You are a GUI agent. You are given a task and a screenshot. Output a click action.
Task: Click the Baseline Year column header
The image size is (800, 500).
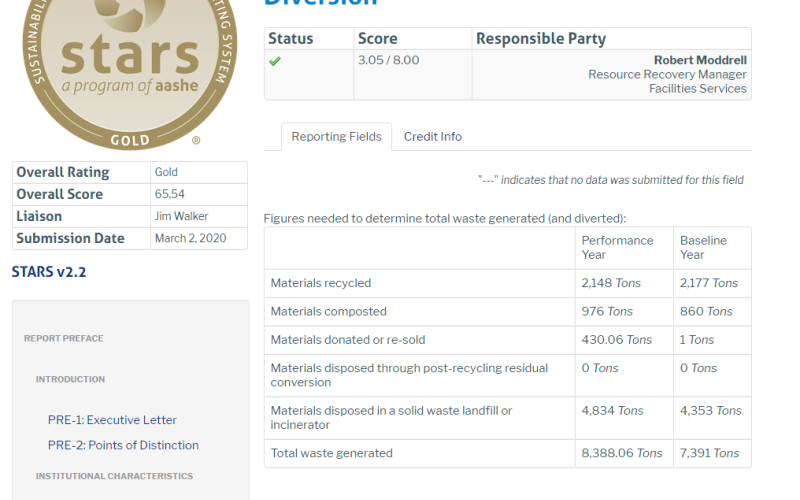(x=706, y=247)
